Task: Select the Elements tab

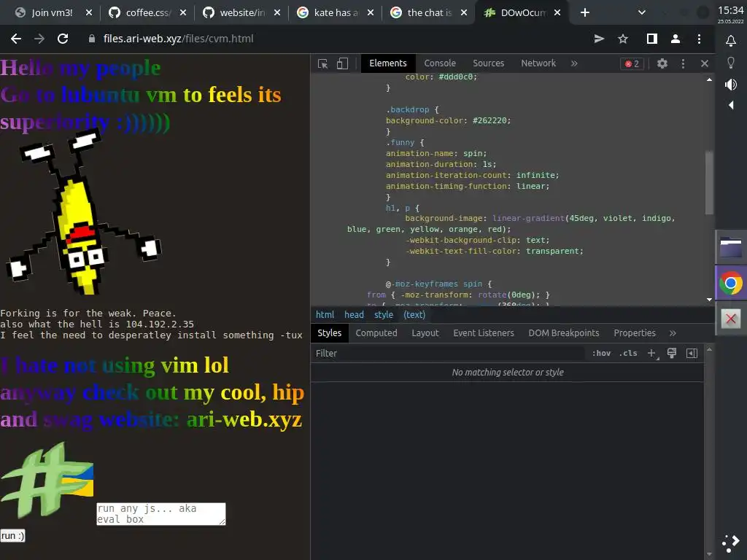Action: click(x=388, y=63)
